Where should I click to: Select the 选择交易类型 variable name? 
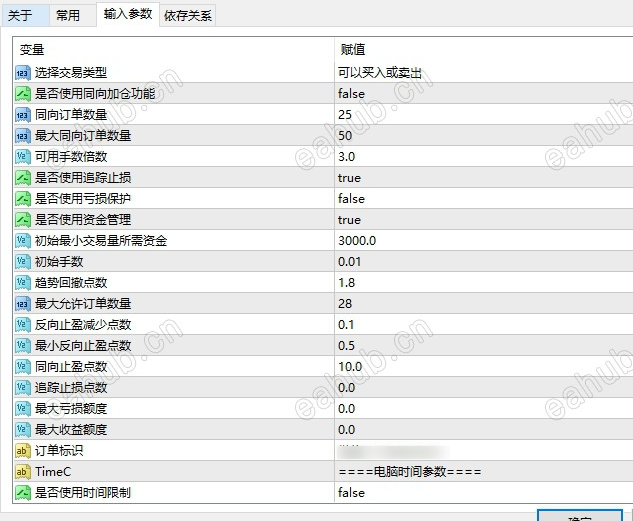click(x=71, y=73)
